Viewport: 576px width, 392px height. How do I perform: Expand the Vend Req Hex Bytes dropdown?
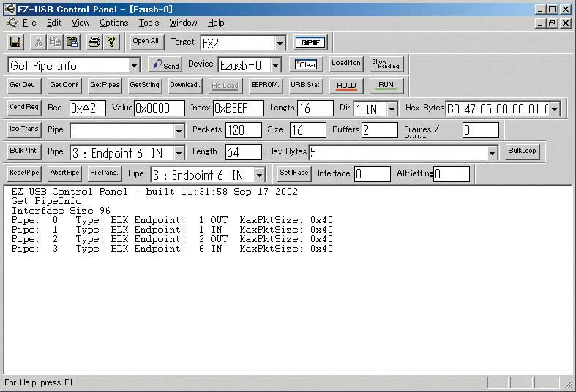[x=554, y=109]
